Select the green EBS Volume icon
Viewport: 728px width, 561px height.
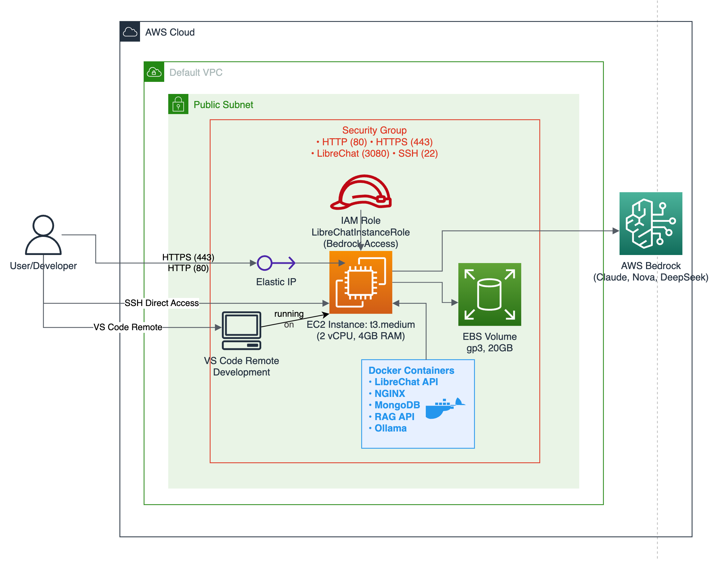tap(490, 295)
